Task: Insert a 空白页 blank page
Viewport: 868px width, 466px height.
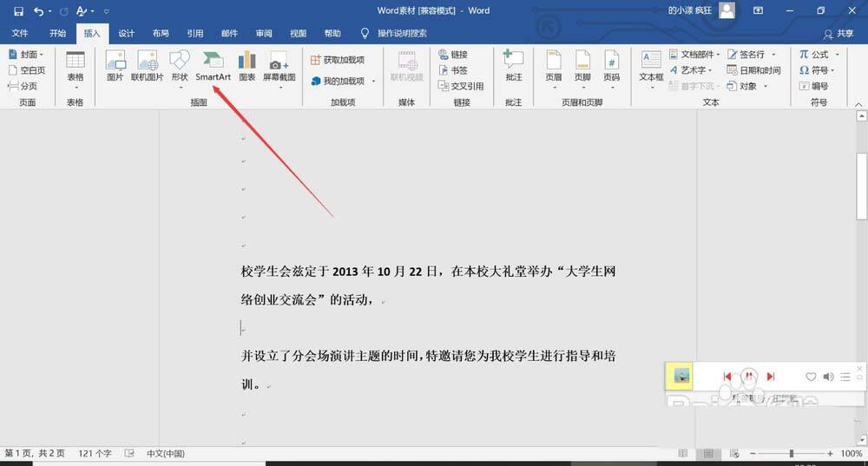Action: coord(27,70)
